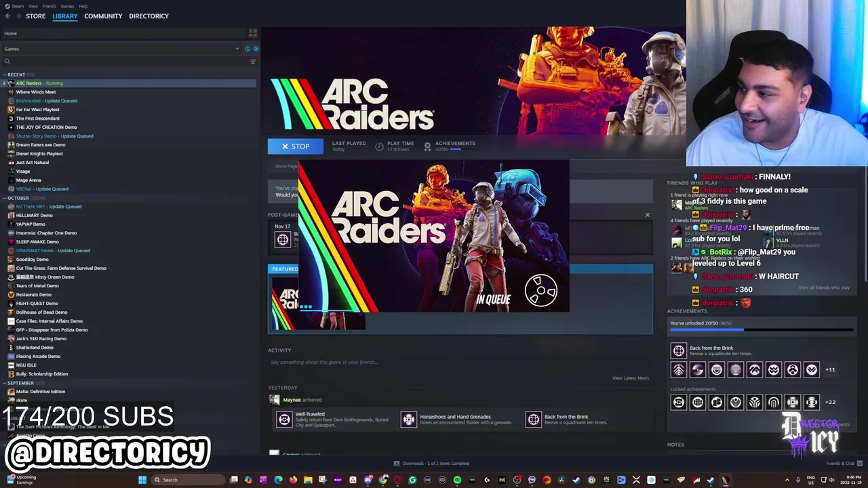Screen dimensions: 868x488
Task: Switch to the LIBRARY tab
Action: click(x=65, y=16)
